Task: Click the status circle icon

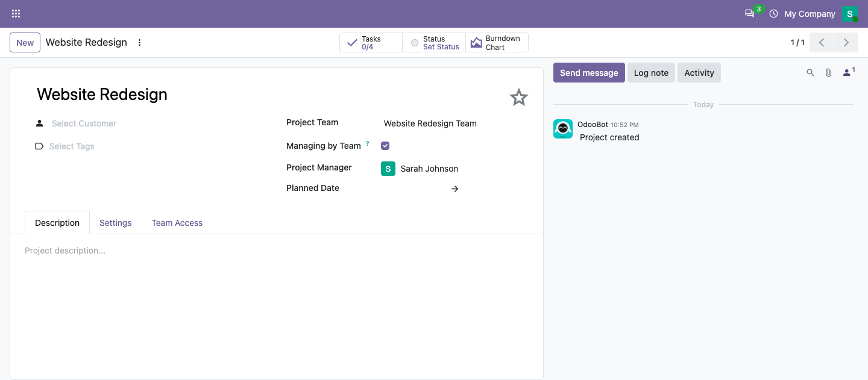Action: 415,43
